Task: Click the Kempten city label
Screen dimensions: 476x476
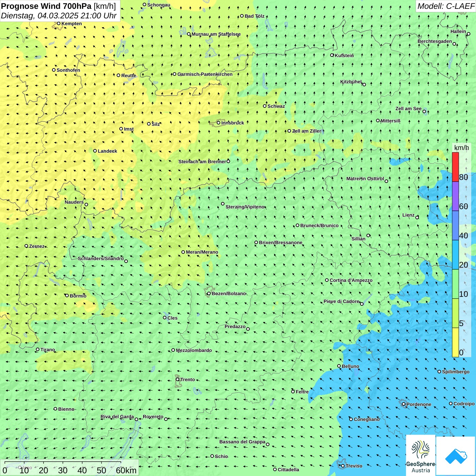Action: [72, 23]
